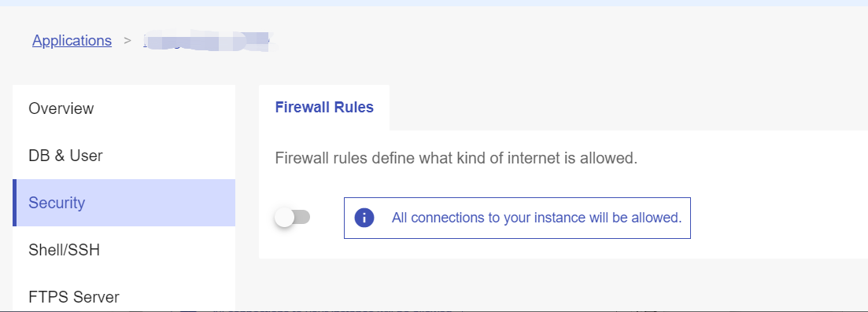This screenshot has width=868, height=312.
Task: Click the blue active bar beside Security
Action: (x=14, y=203)
